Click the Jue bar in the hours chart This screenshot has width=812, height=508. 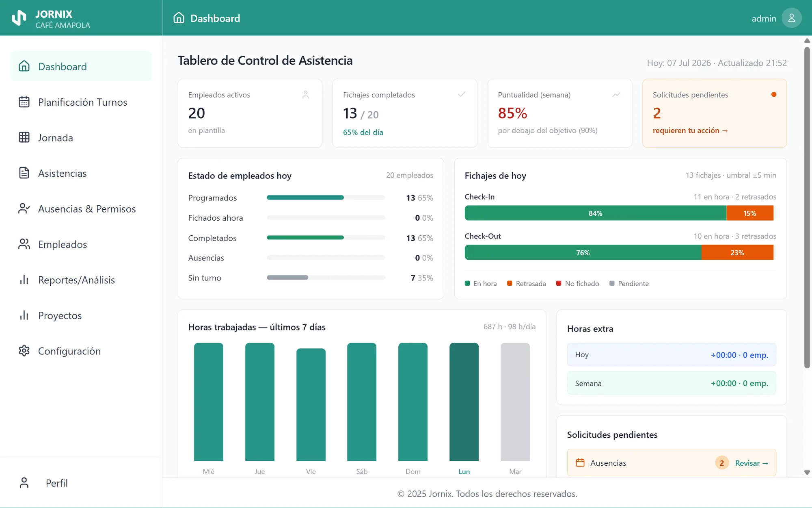pyautogui.click(x=260, y=402)
